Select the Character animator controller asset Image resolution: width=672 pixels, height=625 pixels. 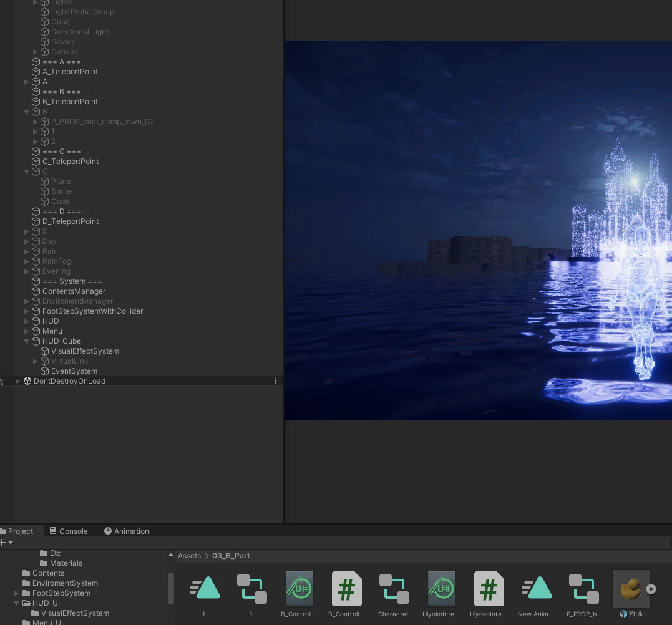(394, 589)
